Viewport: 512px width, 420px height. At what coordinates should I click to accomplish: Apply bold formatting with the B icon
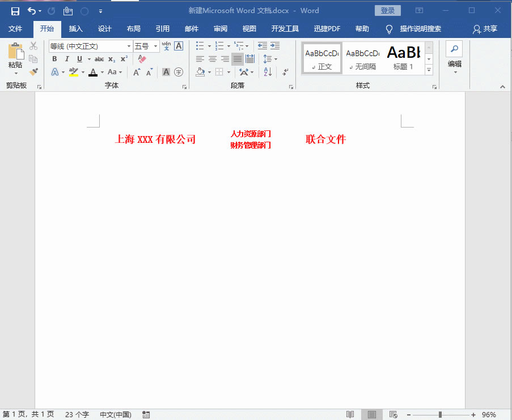click(54, 58)
